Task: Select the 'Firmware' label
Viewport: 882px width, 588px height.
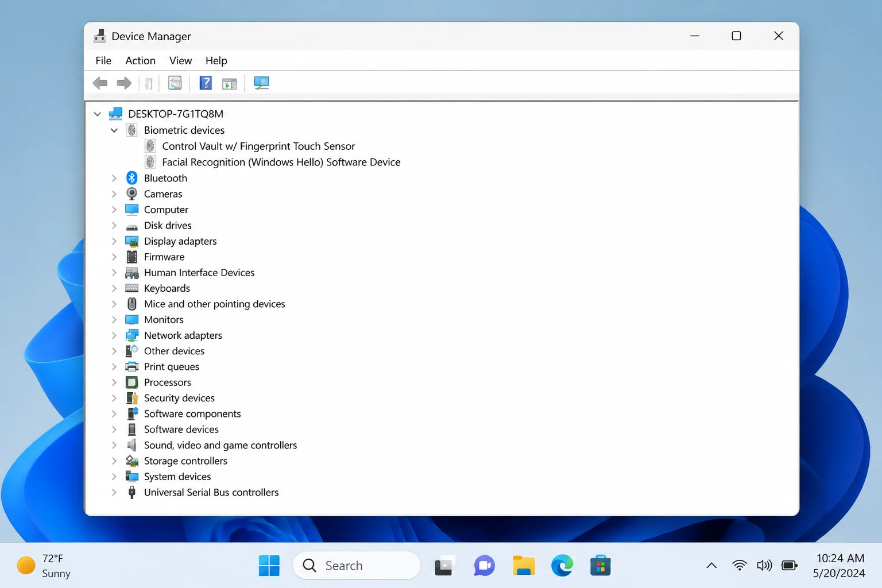Action: (164, 257)
